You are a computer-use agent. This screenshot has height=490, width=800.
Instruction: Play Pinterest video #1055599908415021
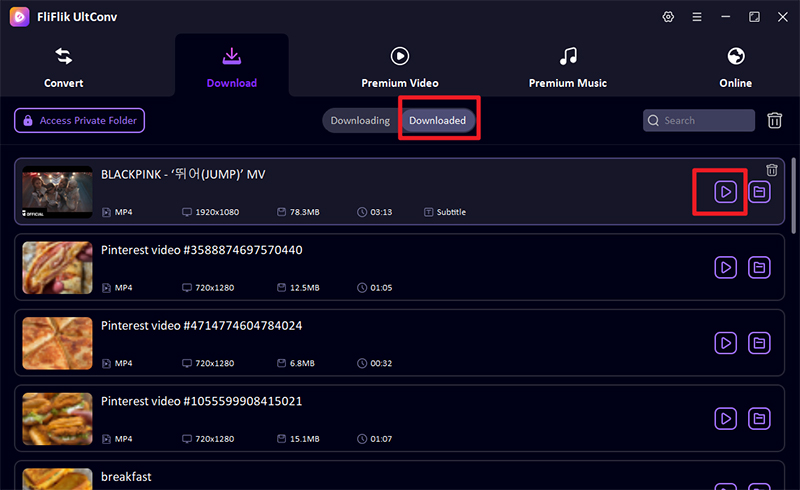[725, 419]
